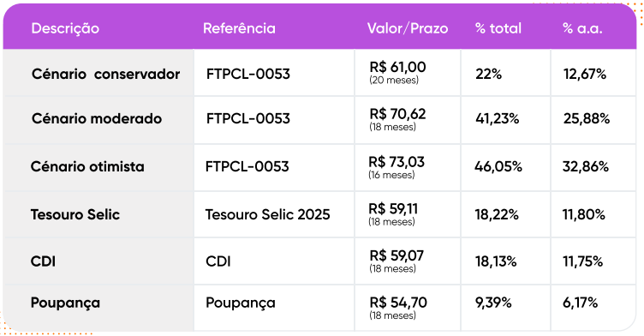
Task: Select the Cénario moderado row label
Action: (x=97, y=118)
